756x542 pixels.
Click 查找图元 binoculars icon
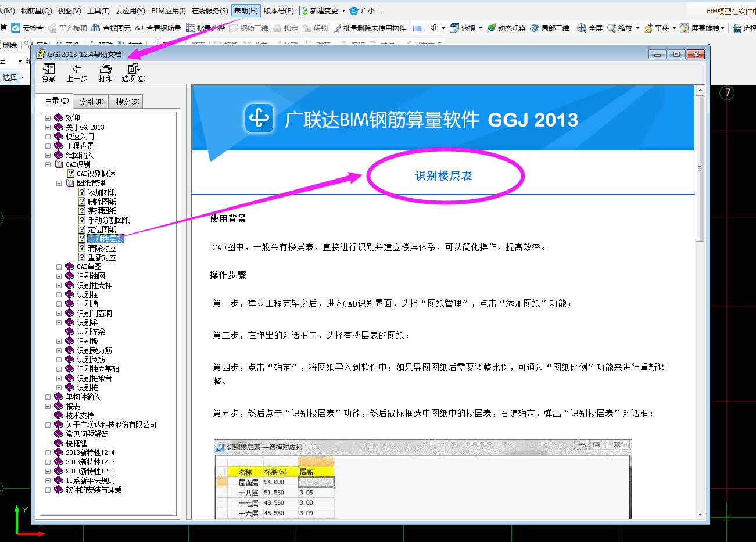[x=96, y=28]
